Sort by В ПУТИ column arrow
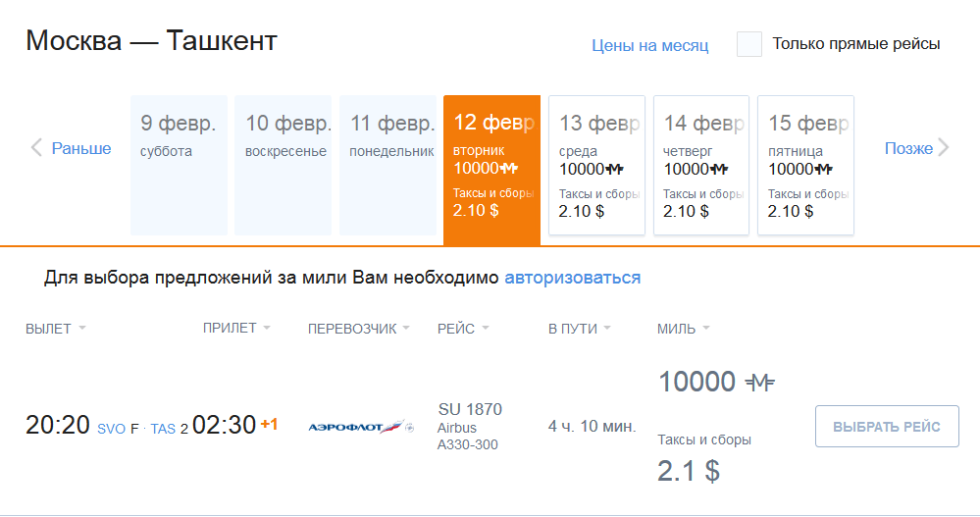The width and height of the screenshot is (980, 517). (607, 328)
